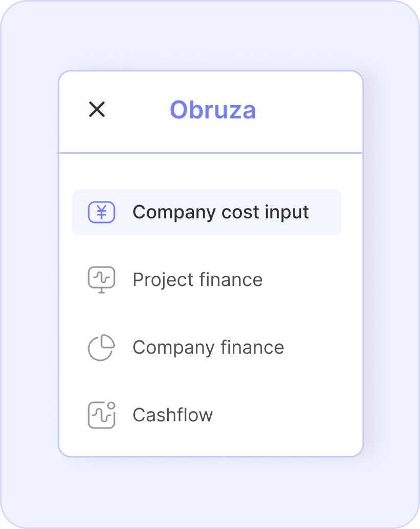Close the Obruza menu with the X icon
Image resolution: width=420 pixels, height=529 pixels.
[x=97, y=109]
